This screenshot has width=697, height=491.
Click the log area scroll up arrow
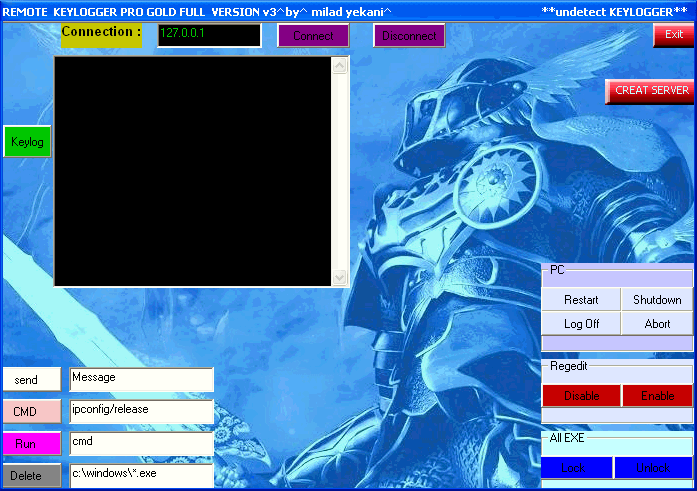[339, 66]
